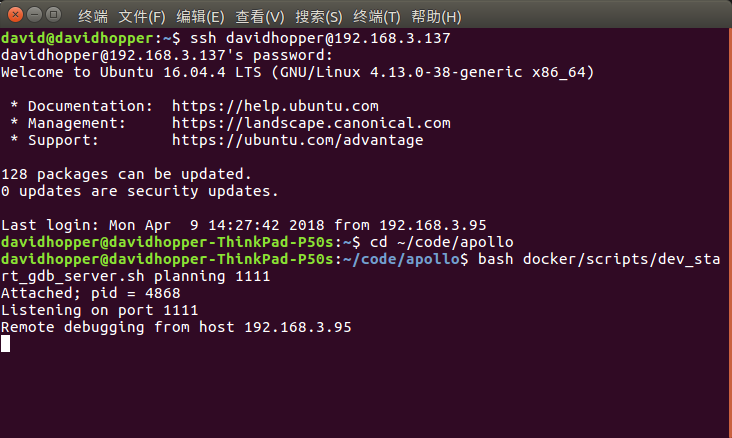Click the https://landscape.canonical.com link
This screenshot has width=732, height=438.
point(311,123)
